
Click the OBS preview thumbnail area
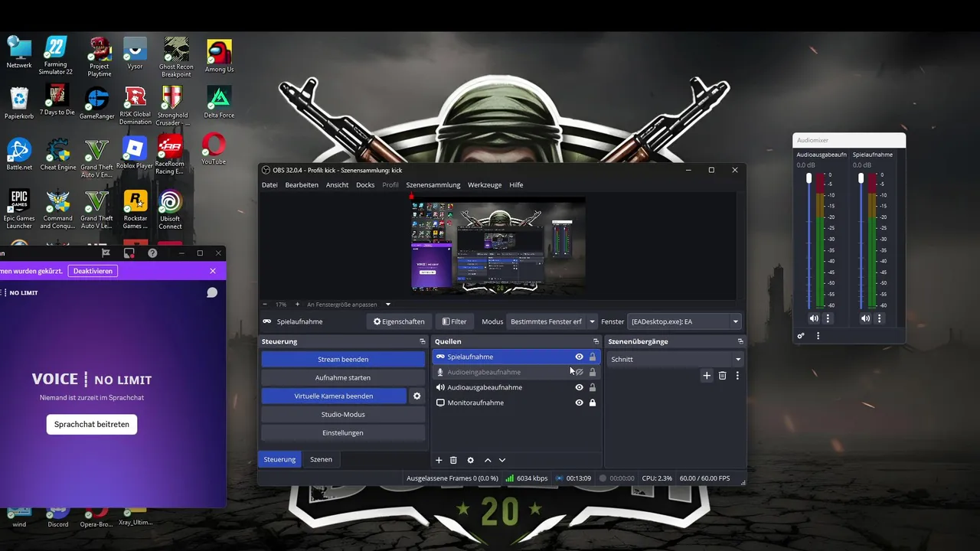pos(498,245)
